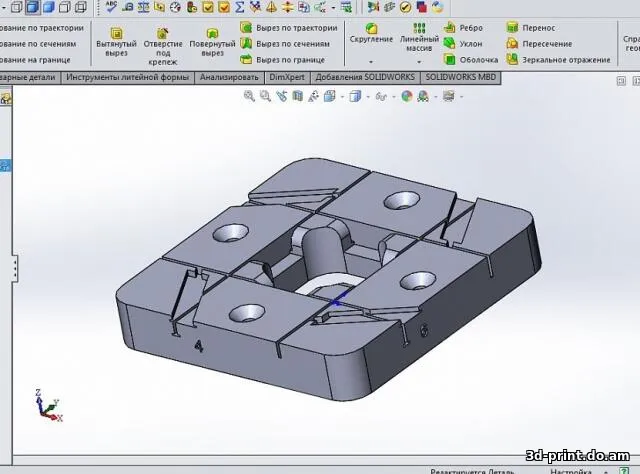This screenshot has height=474, width=640.
Task: Click the Перенос wrap tool
Action: (531, 28)
